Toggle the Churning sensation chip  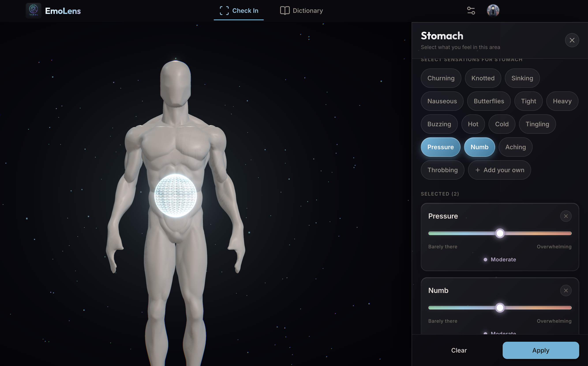(x=441, y=78)
